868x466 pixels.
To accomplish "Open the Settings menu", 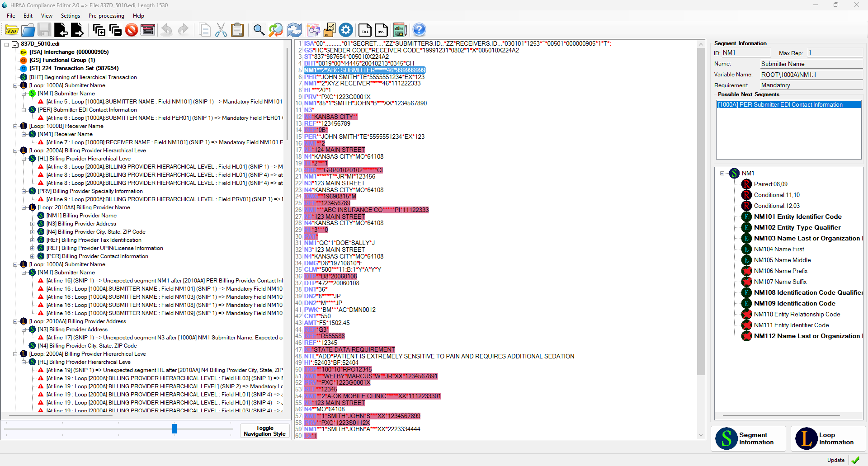I will 70,16.
